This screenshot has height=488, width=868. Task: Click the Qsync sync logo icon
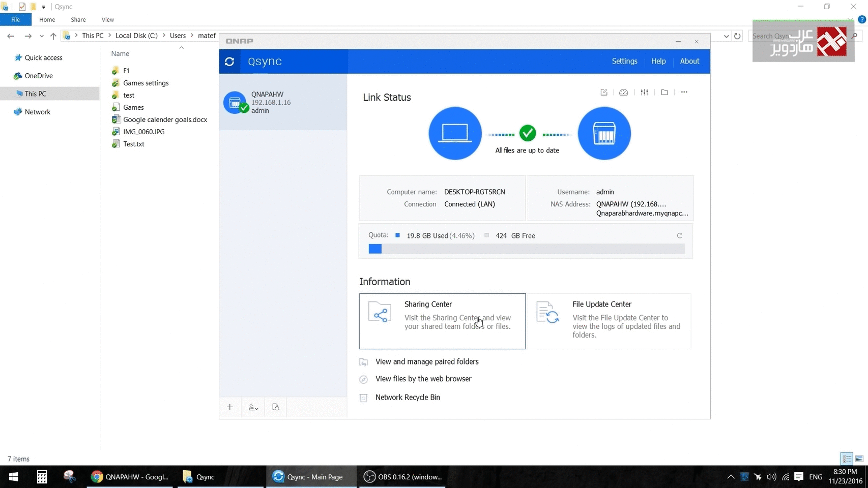(x=229, y=62)
